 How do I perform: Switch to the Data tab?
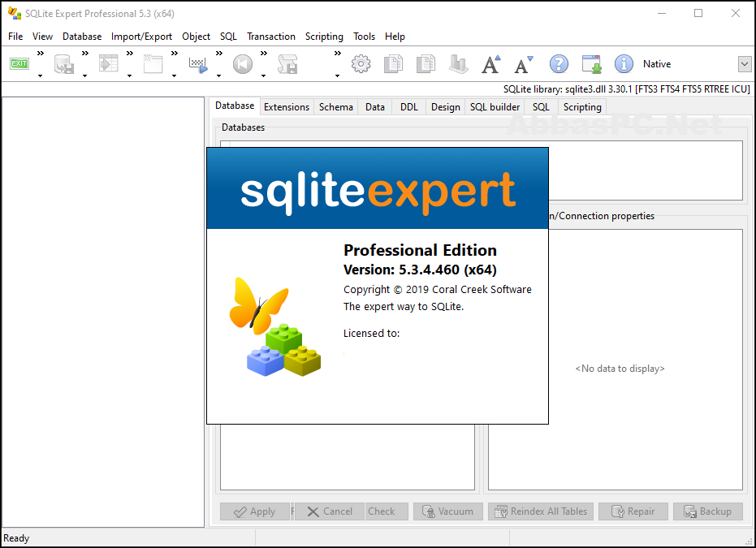coord(375,107)
